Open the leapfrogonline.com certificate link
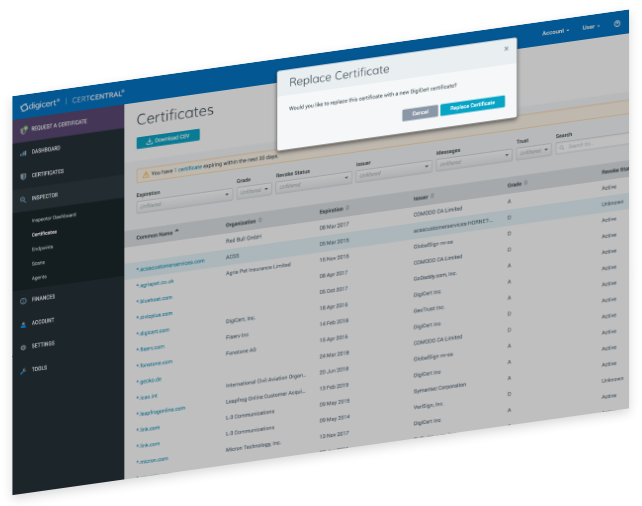 click(x=162, y=411)
